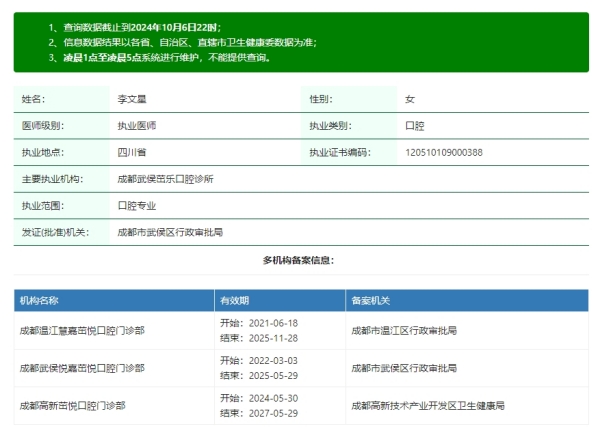The image size is (600, 435).
Task: Click the 执业证书编码 label
Action: coord(340,152)
